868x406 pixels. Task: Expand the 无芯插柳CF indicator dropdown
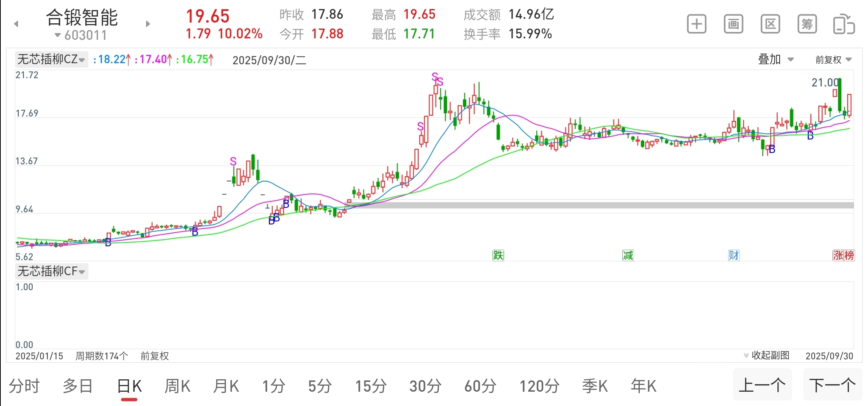coord(52,271)
